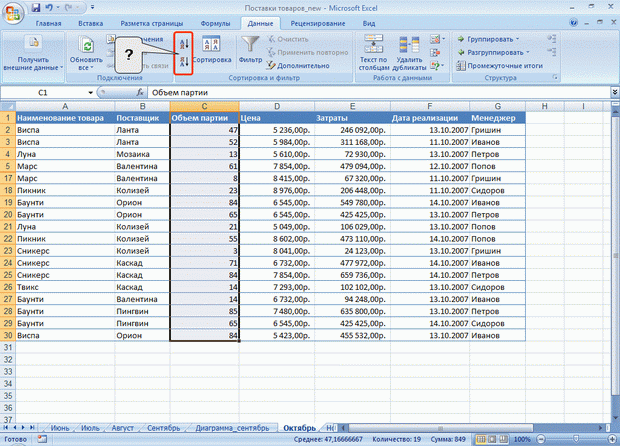This screenshot has width=620, height=446.
Task: Open Получить внешние данные dropdown
Action: coord(33,52)
